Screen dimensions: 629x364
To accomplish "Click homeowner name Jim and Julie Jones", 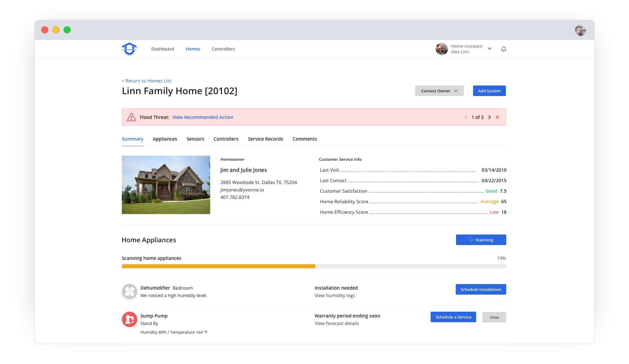I will click(x=243, y=170).
